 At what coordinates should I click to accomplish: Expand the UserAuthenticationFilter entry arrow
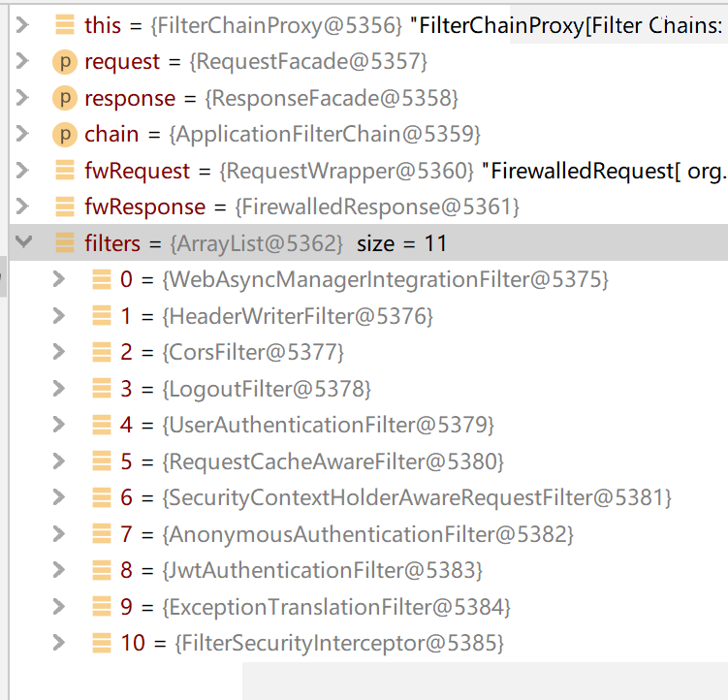pos(59,425)
